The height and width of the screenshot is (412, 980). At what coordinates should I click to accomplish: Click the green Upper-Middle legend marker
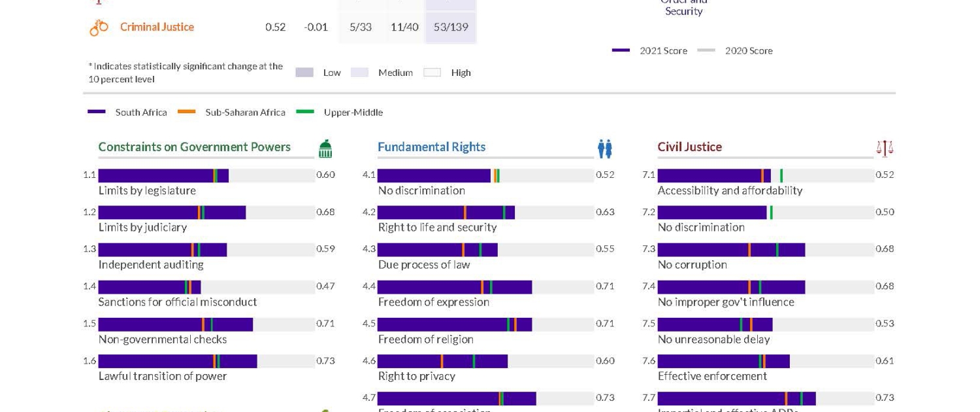click(305, 112)
